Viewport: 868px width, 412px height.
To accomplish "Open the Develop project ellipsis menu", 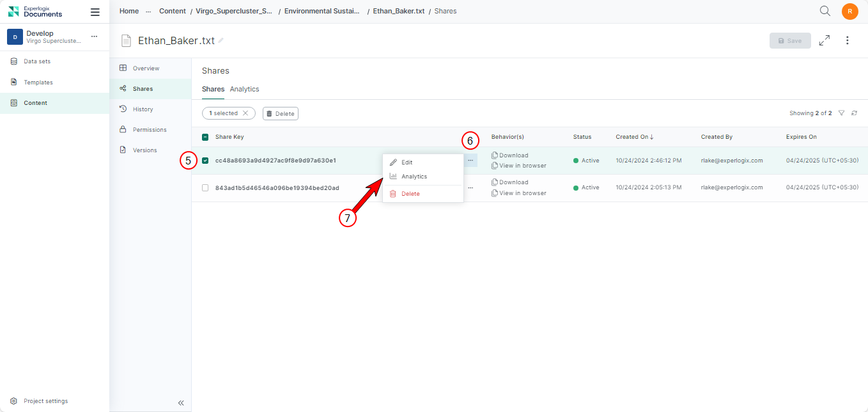I will pyautogui.click(x=94, y=36).
